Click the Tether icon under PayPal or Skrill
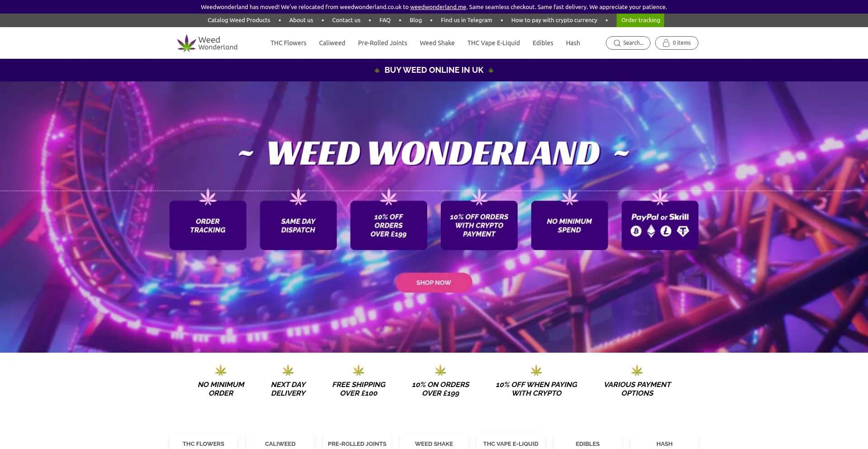 (683, 231)
